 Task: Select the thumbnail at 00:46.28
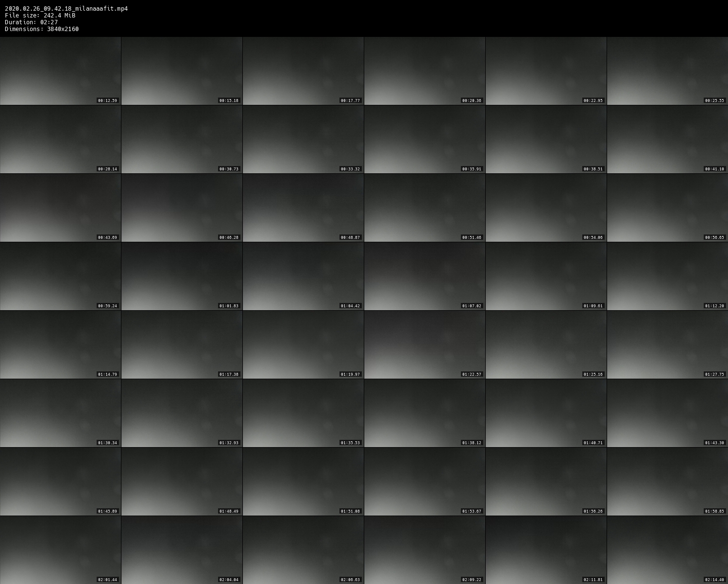(182, 208)
